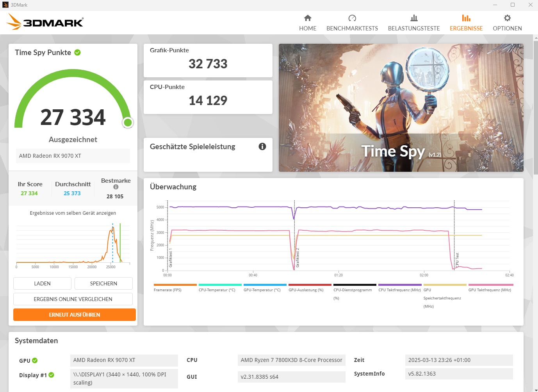The width and height of the screenshot is (538, 392).
Task: Click Grafik-Punkte value 32 733
Action: click(208, 64)
